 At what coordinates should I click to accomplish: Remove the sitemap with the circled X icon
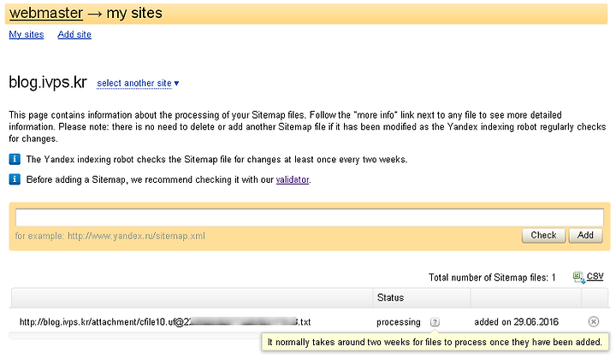click(593, 321)
